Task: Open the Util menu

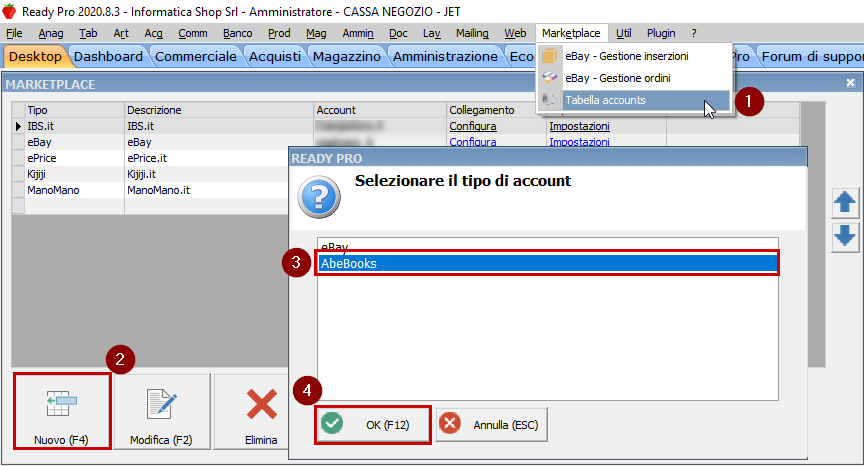Action: click(x=624, y=33)
